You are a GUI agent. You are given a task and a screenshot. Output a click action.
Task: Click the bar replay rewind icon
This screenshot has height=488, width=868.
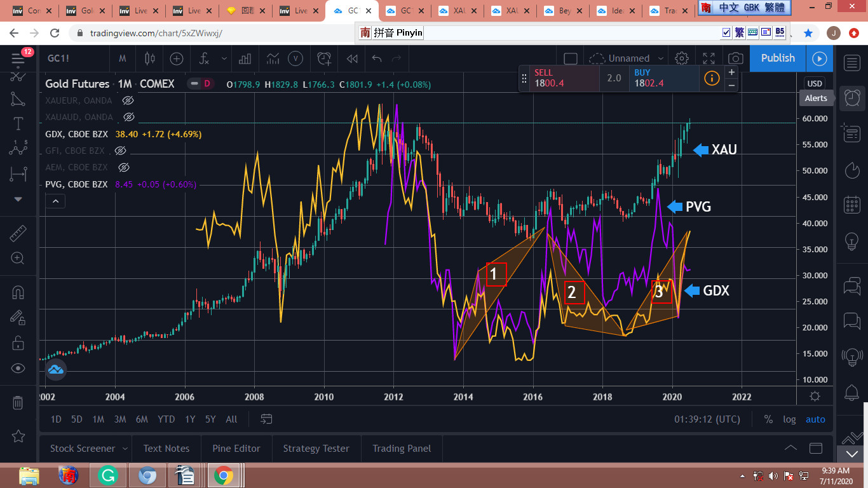coord(351,58)
